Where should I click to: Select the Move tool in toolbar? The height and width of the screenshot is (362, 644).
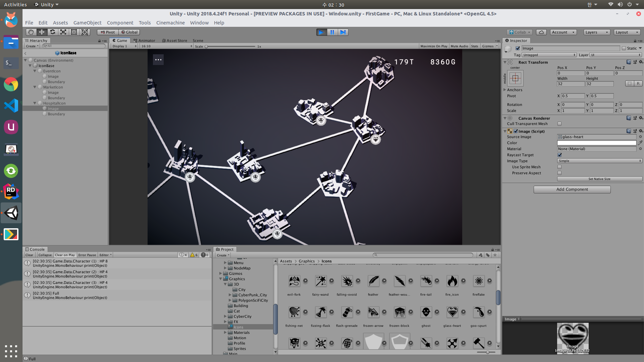(x=42, y=32)
